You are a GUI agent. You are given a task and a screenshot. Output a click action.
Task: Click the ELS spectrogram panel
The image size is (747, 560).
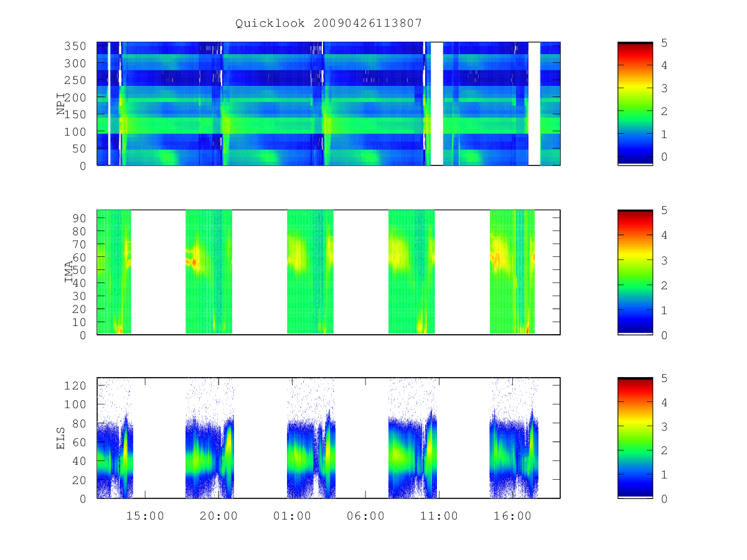pyautogui.click(x=329, y=438)
